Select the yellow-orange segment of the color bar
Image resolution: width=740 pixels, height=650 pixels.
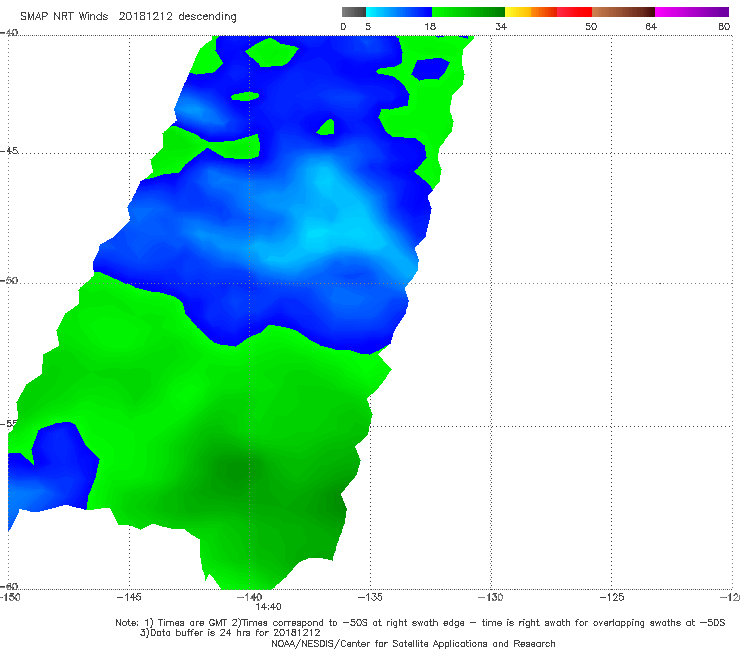click(531, 12)
